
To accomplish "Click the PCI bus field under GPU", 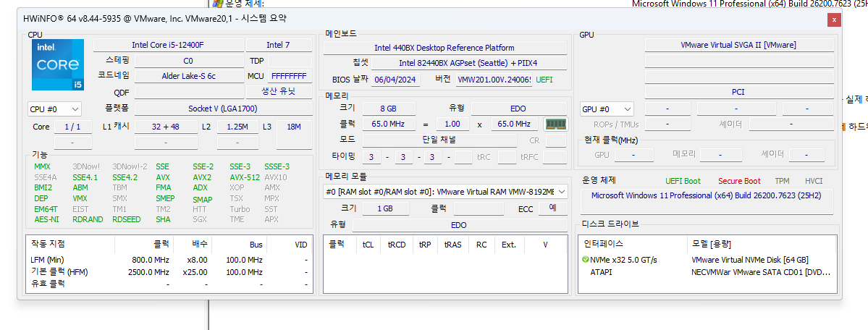I will (x=739, y=91).
